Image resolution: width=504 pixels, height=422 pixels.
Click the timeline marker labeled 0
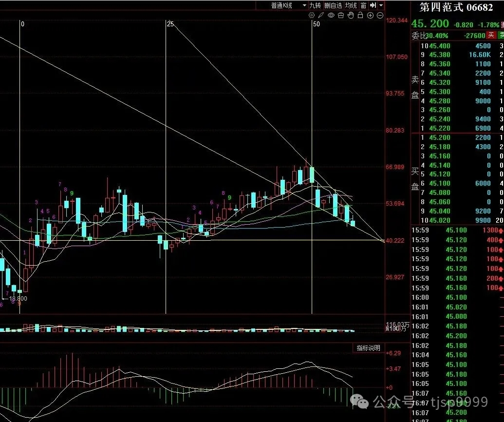(x=22, y=24)
